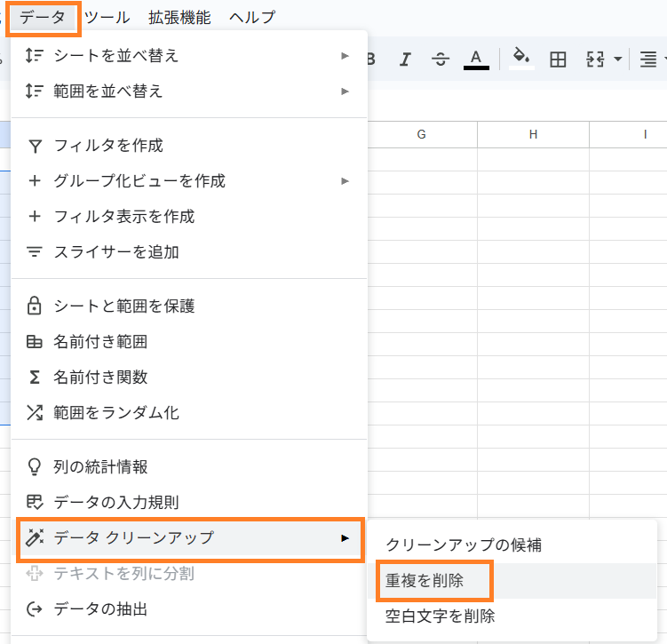
Task: Click the slicer icon for スライサーを追加
Action: click(35, 251)
